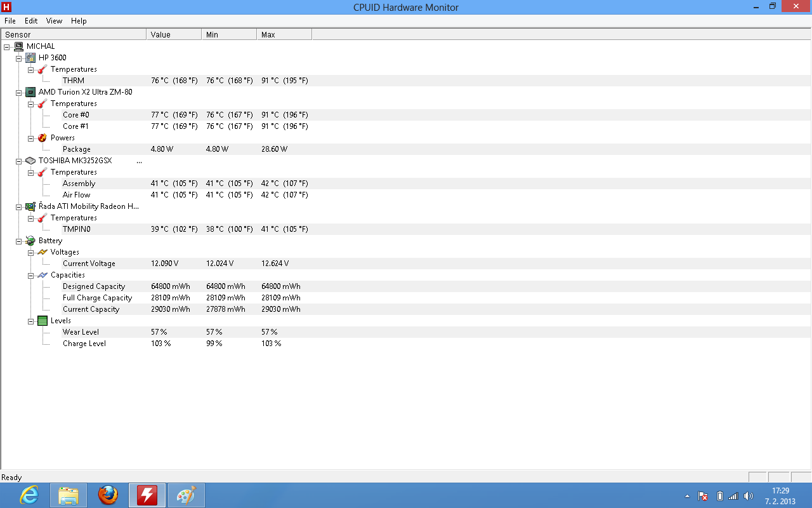This screenshot has height=508, width=812.
Task: Click the volume speaker tray icon
Action: point(749,496)
